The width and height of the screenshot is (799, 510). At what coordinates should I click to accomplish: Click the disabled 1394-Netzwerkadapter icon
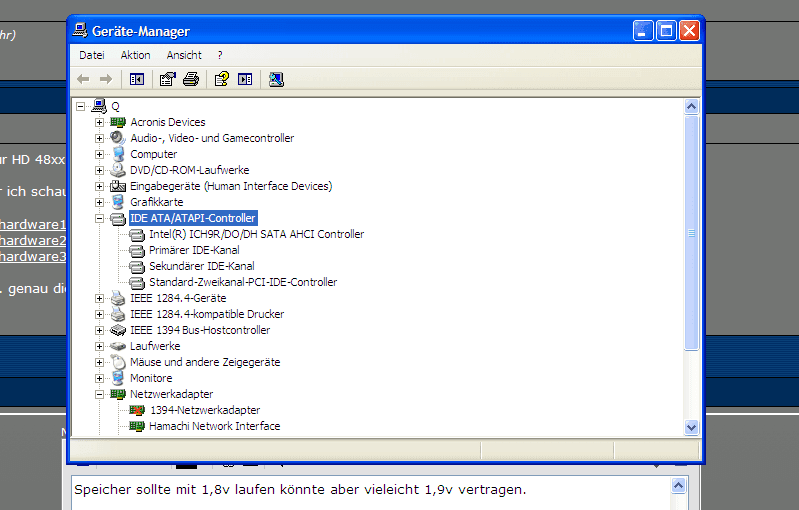pyautogui.click(x=137, y=410)
